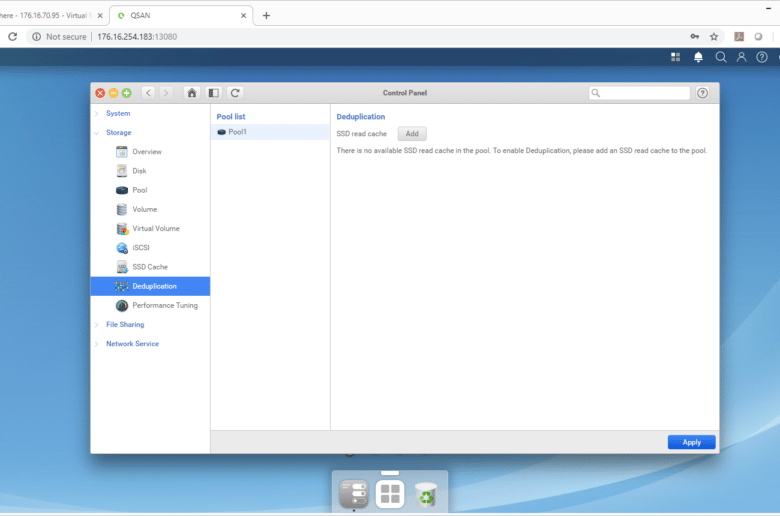
Task: Open a new browser tab
Action: pos(266,15)
